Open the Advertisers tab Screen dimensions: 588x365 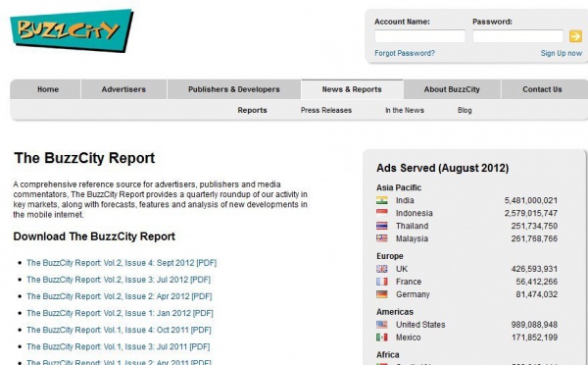click(123, 89)
